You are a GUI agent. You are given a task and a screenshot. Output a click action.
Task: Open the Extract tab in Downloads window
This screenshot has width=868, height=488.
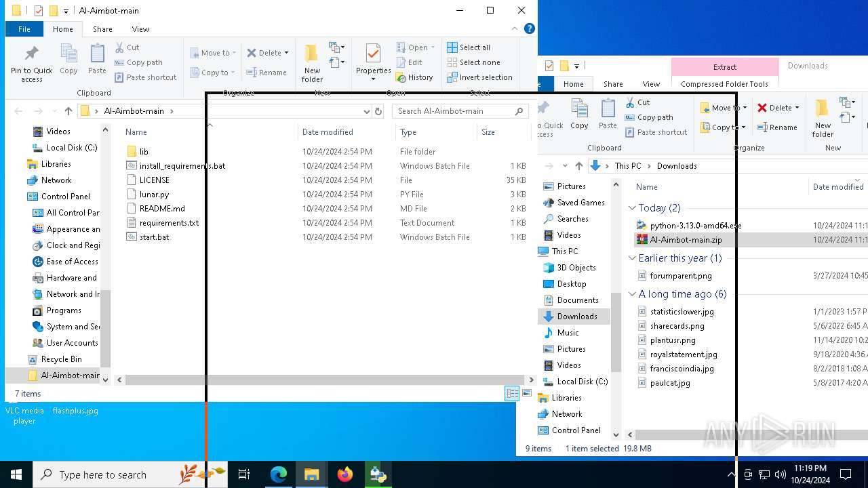click(725, 66)
